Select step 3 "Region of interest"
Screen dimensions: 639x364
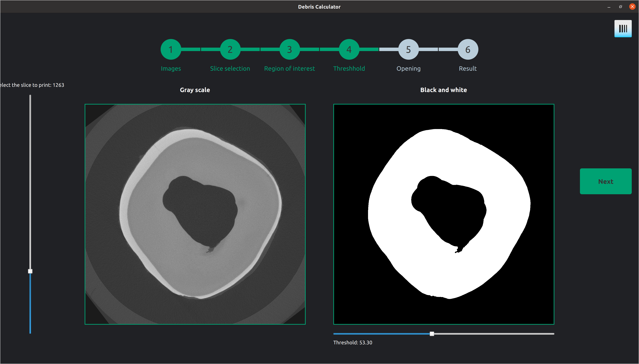click(x=289, y=49)
